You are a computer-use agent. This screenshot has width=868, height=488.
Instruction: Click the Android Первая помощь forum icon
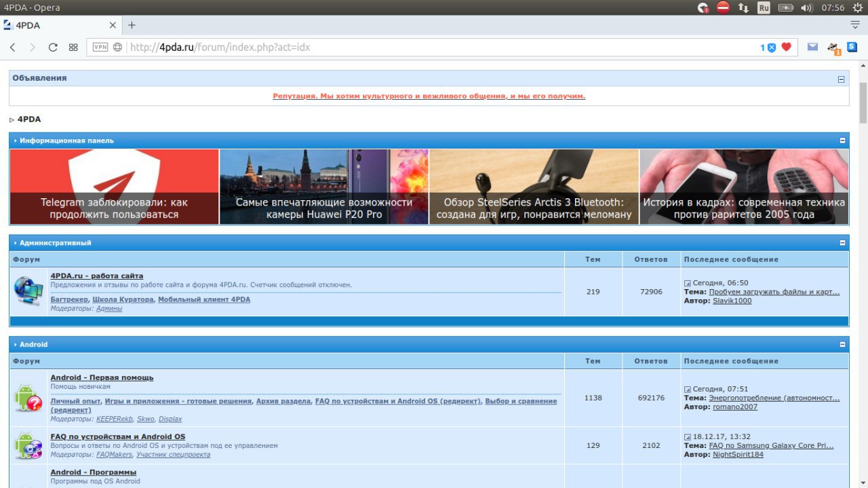point(28,398)
